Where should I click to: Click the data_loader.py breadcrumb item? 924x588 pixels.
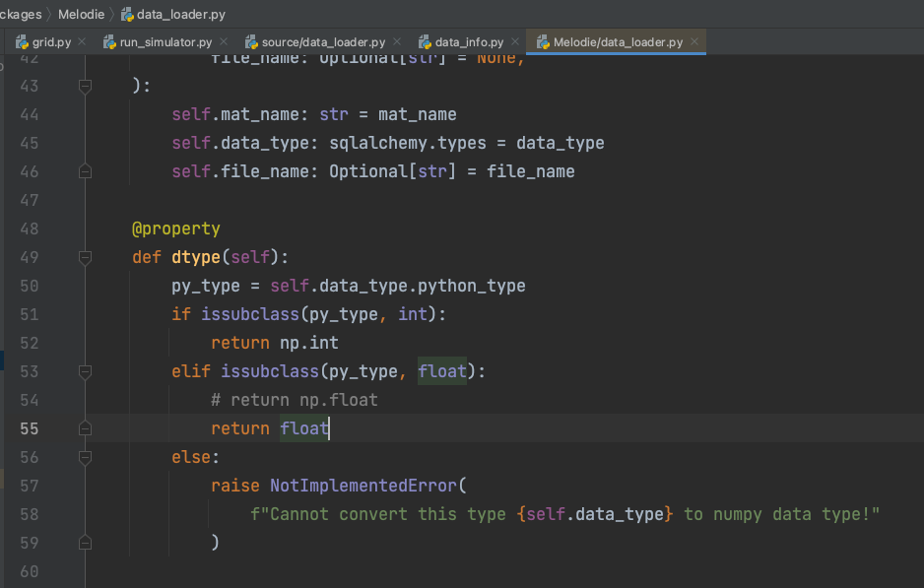coord(181,14)
